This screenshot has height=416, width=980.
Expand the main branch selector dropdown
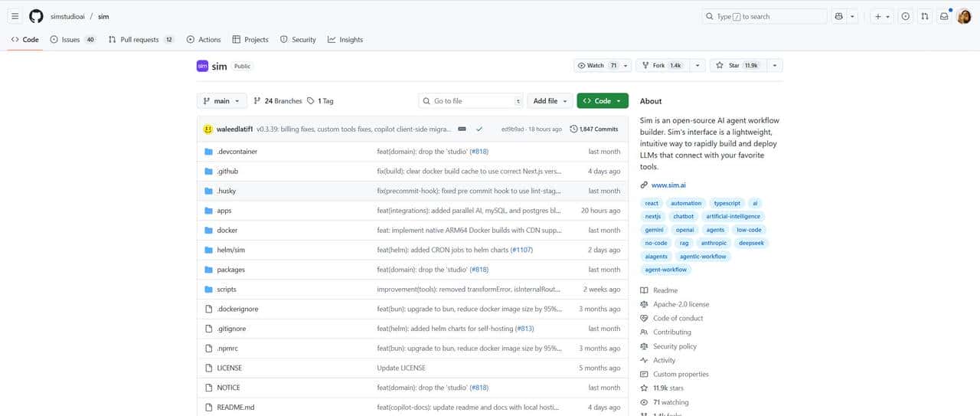pyautogui.click(x=222, y=101)
